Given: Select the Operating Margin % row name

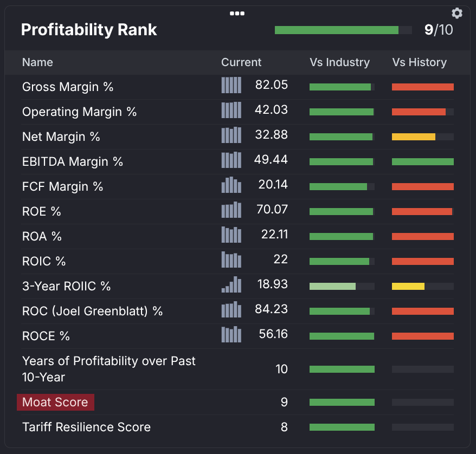Looking at the screenshot, I should pos(79,112).
